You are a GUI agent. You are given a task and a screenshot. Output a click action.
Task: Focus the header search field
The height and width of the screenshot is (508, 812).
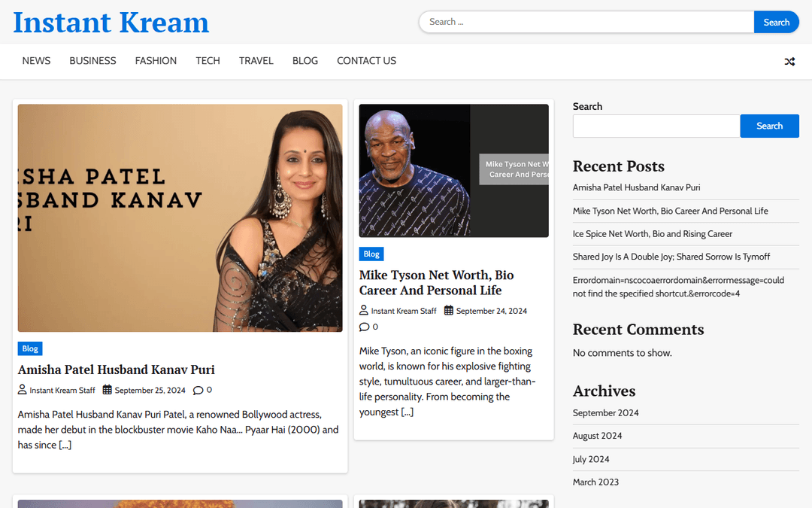586,22
